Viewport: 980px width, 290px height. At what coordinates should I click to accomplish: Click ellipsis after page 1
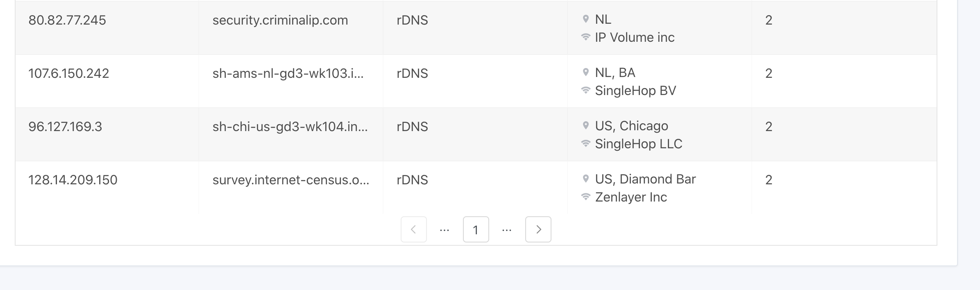click(507, 230)
